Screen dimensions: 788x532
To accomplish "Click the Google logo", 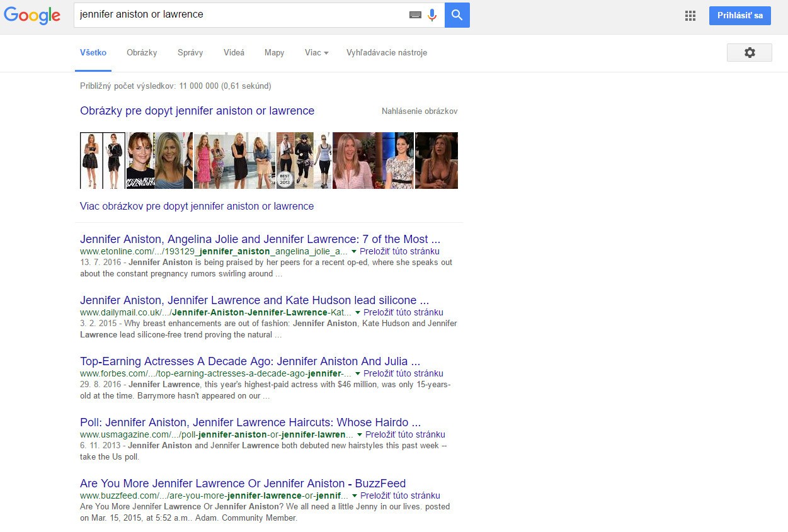I will (32, 16).
